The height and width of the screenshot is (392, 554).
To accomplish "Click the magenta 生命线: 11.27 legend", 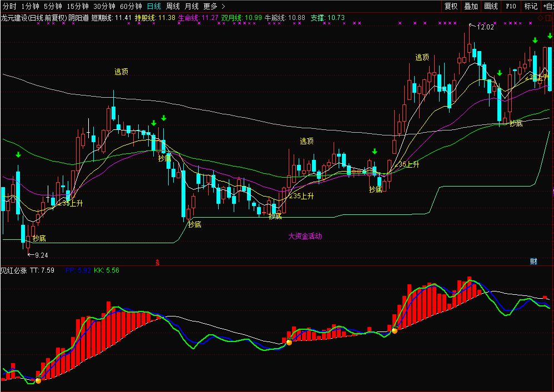I will tap(198, 18).
